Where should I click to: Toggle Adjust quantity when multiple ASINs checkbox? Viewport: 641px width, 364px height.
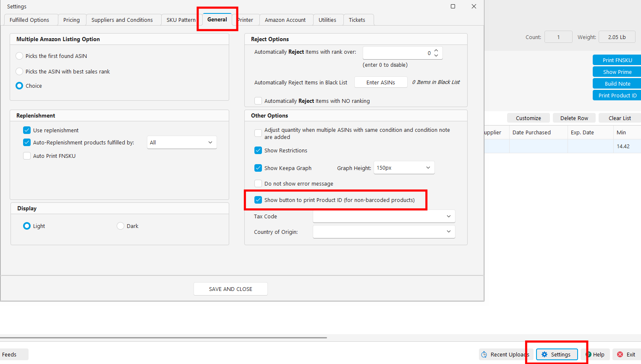(x=258, y=133)
